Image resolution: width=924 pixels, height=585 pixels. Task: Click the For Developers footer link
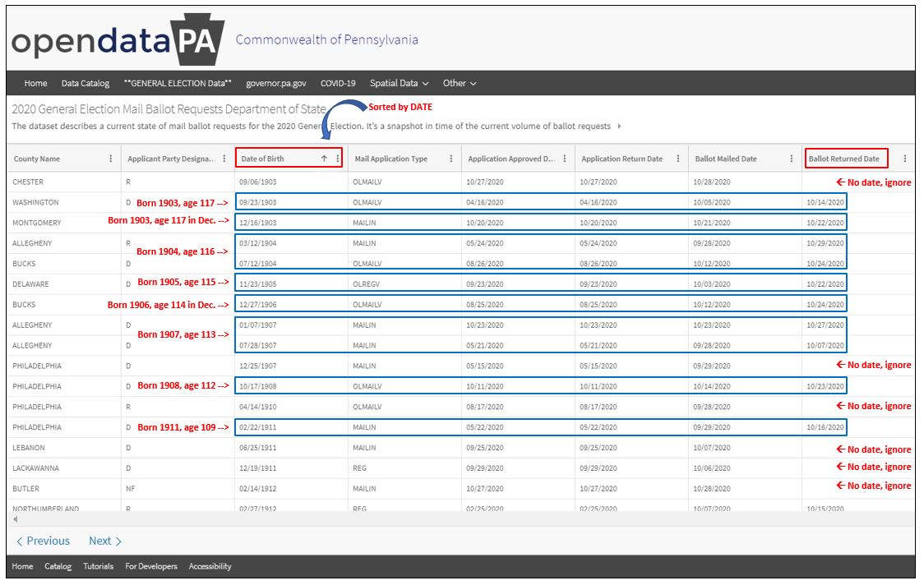(x=151, y=566)
